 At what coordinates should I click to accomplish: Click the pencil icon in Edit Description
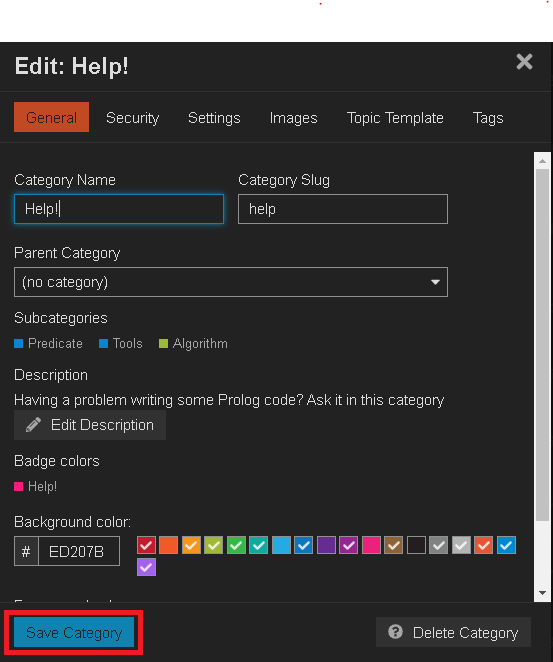pyautogui.click(x=33, y=425)
